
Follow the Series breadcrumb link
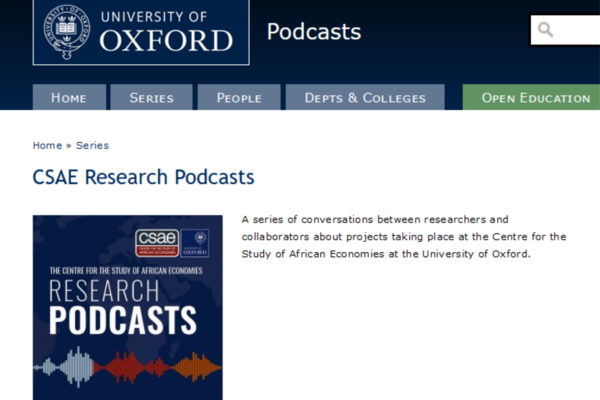click(x=92, y=145)
